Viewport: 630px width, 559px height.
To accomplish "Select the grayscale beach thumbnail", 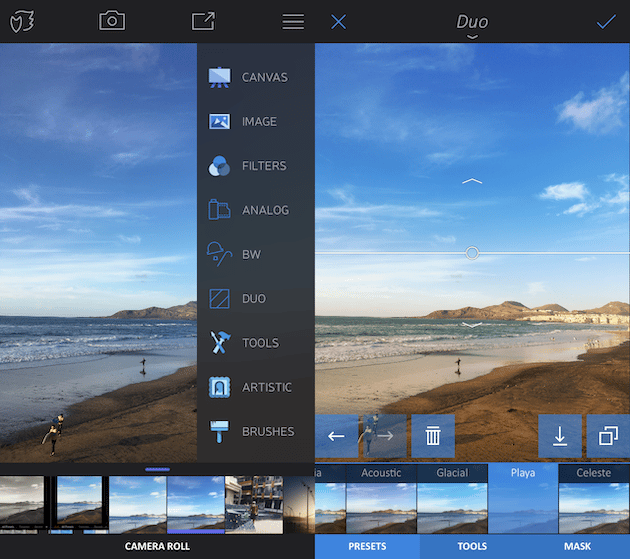I will (22, 505).
